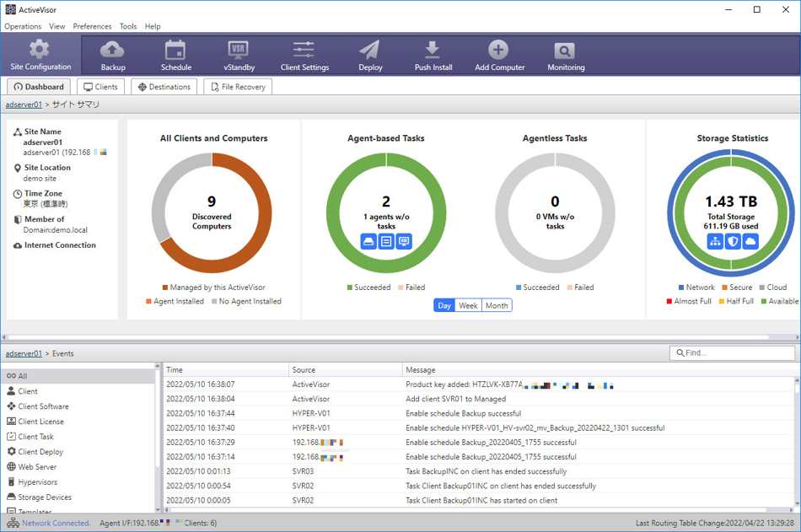This screenshot has width=801, height=532.
Task: Click the Agentless Tasks donut chart
Action: [555, 212]
